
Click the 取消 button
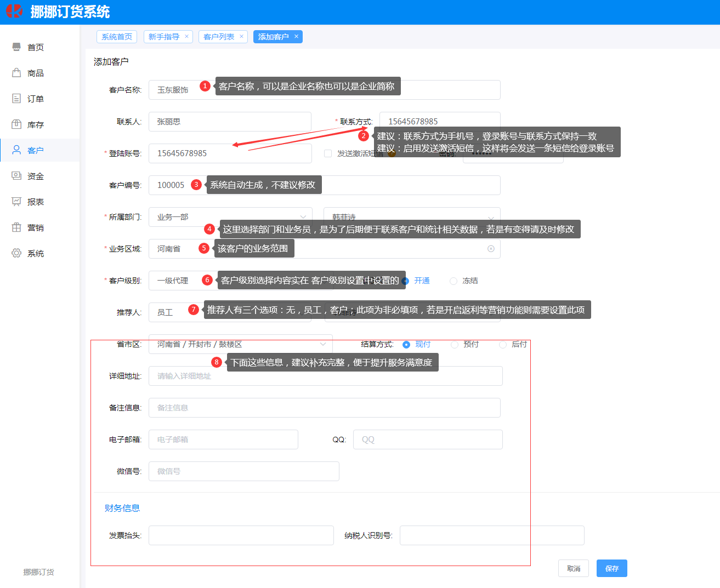574,568
